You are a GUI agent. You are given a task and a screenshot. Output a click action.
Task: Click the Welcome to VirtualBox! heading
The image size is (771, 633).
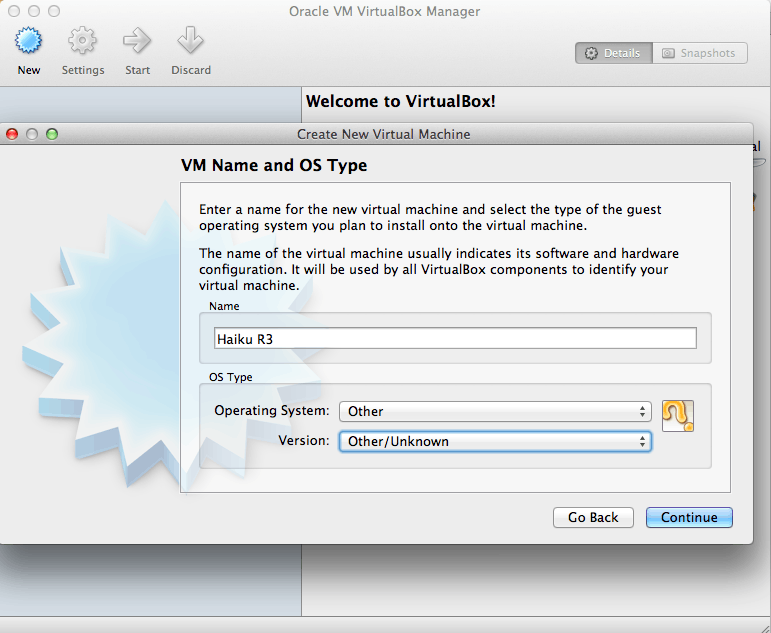pyautogui.click(x=400, y=101)
